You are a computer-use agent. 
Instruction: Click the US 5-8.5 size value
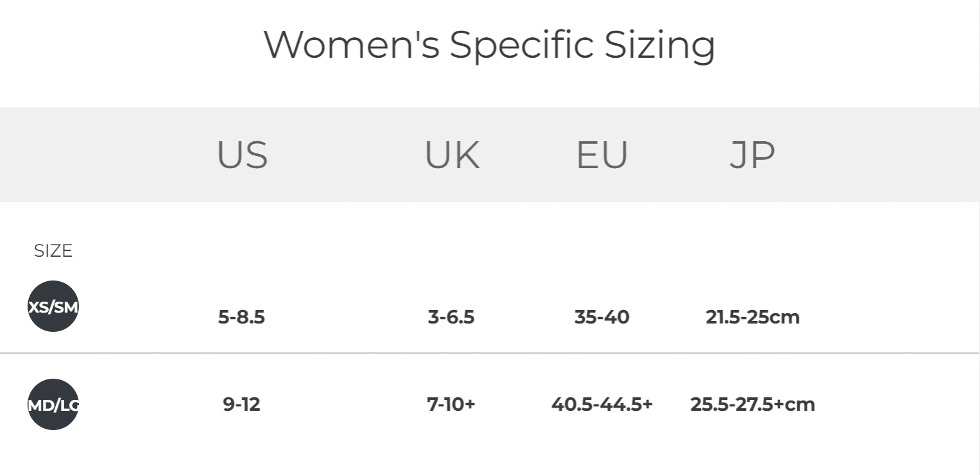tap(241, 317)
